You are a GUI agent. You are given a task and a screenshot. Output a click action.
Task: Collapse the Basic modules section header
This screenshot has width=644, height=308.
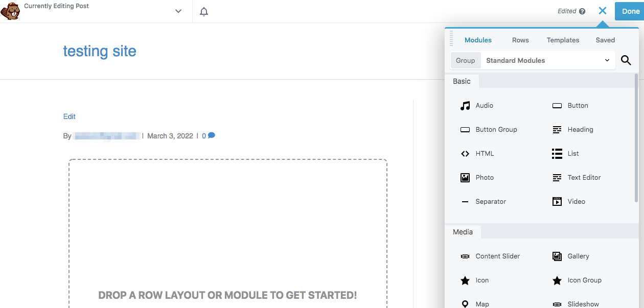click(x=462, y=81)
